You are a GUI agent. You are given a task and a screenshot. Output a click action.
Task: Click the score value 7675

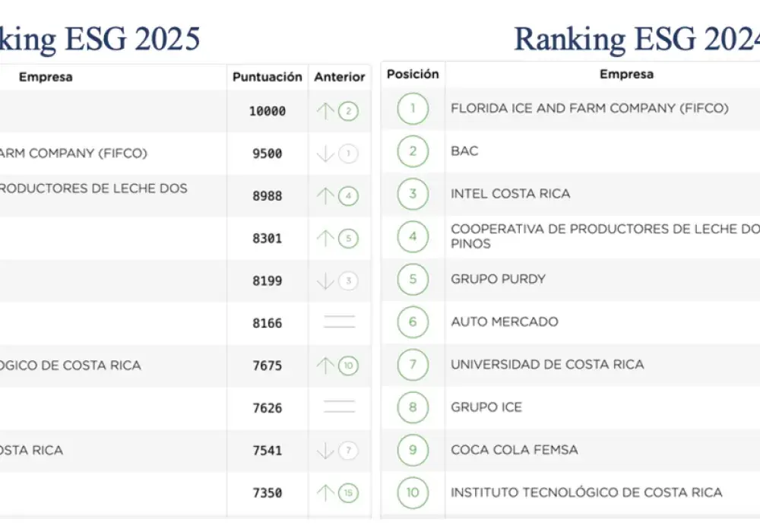click(267, 366)
